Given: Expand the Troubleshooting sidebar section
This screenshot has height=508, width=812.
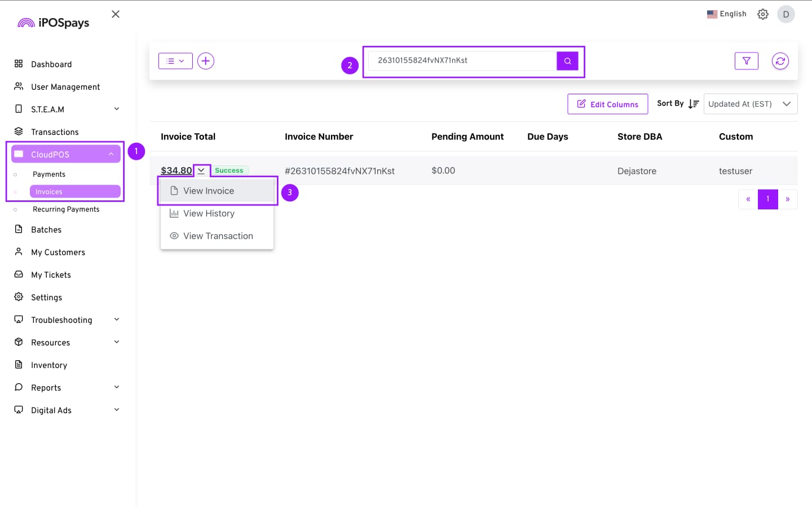Looking at the screenshot, I should coord(117,319).
